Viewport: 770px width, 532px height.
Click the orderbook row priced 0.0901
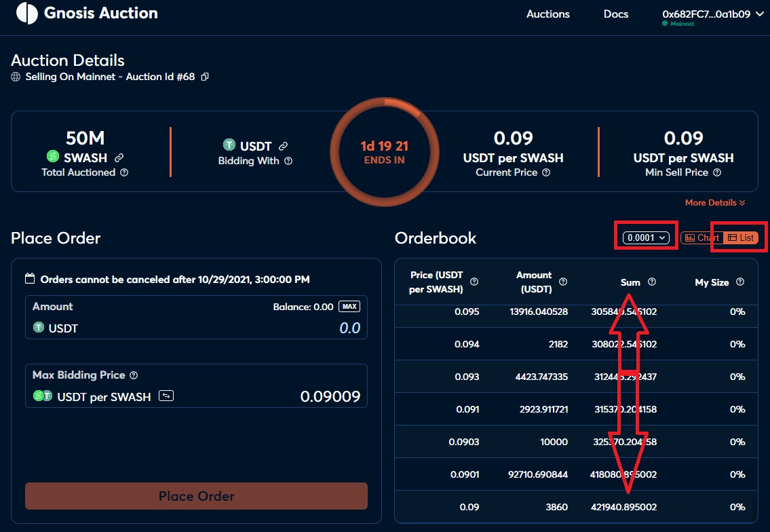pyautogui.click(x=576, y=474)
